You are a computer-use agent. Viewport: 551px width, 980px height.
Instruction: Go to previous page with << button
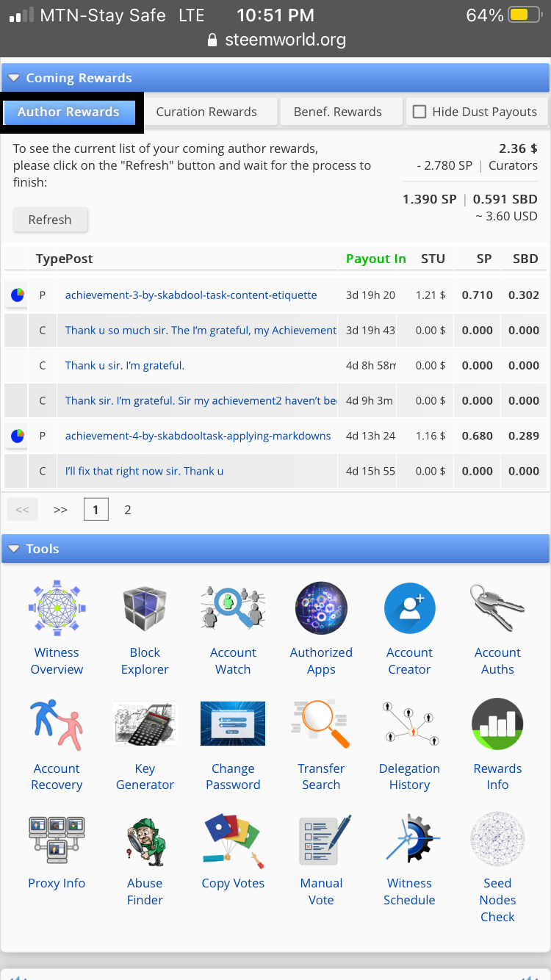(22, 510)
